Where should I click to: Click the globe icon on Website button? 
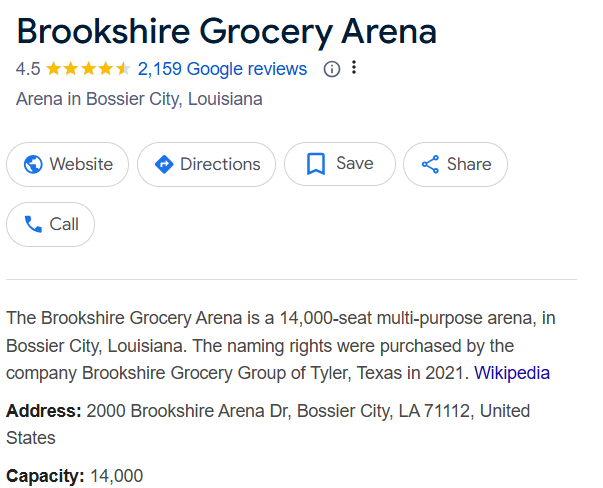pos(33,165)
